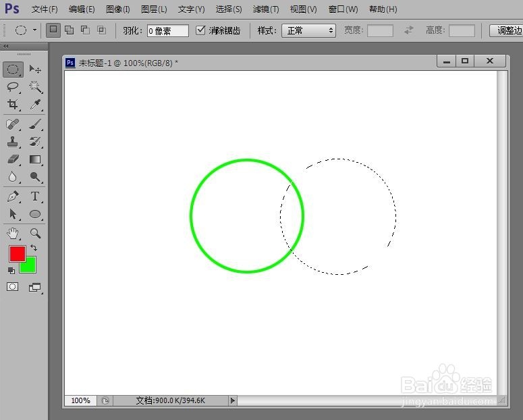Open the 图层(L) menu

[x=154, y=9]
